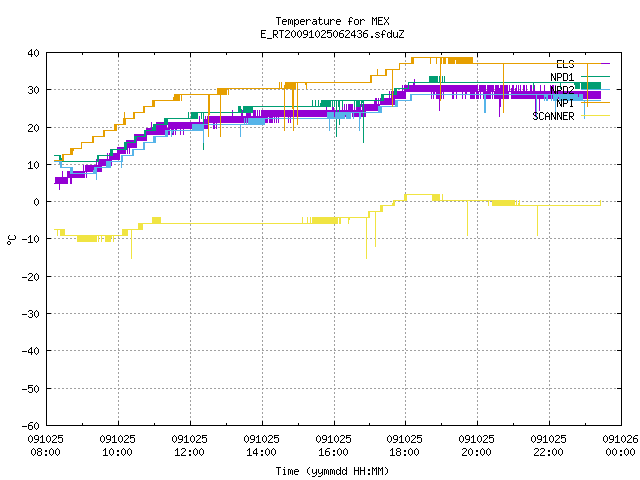Click the y-axis value -50

[x=31, y=389]
